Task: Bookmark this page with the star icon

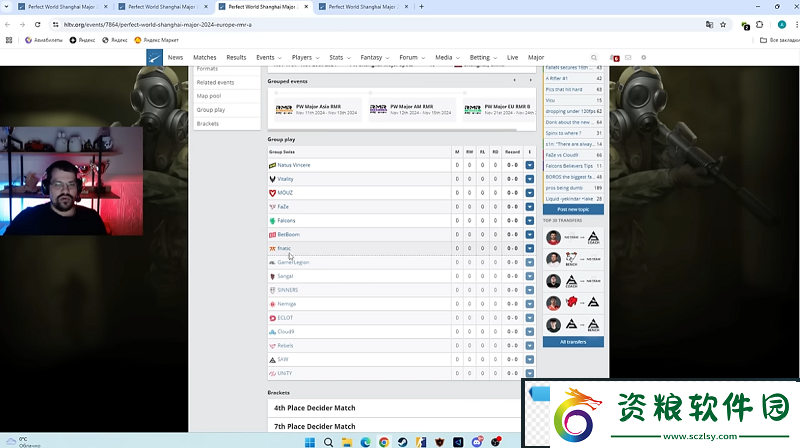Action: [x=723, y=24]
